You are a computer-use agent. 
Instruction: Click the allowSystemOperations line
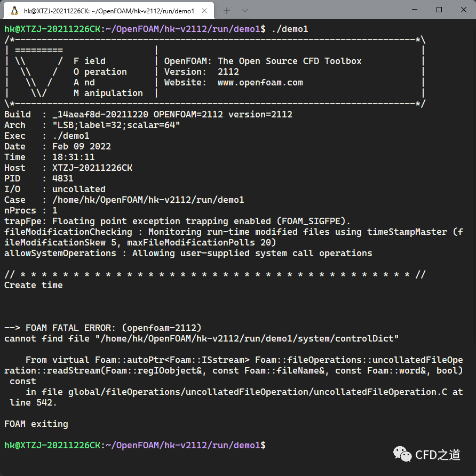188,253
